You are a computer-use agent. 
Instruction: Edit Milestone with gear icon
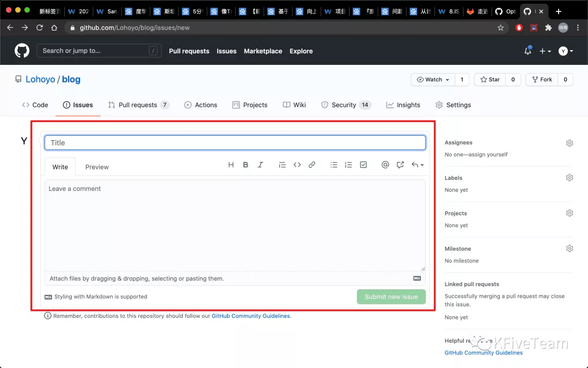pos(569,249)
